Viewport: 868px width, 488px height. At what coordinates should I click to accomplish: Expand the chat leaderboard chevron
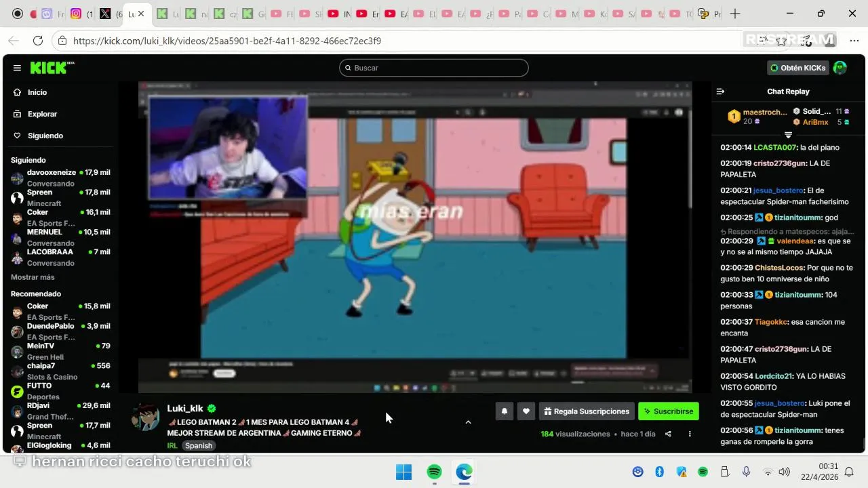788,135
